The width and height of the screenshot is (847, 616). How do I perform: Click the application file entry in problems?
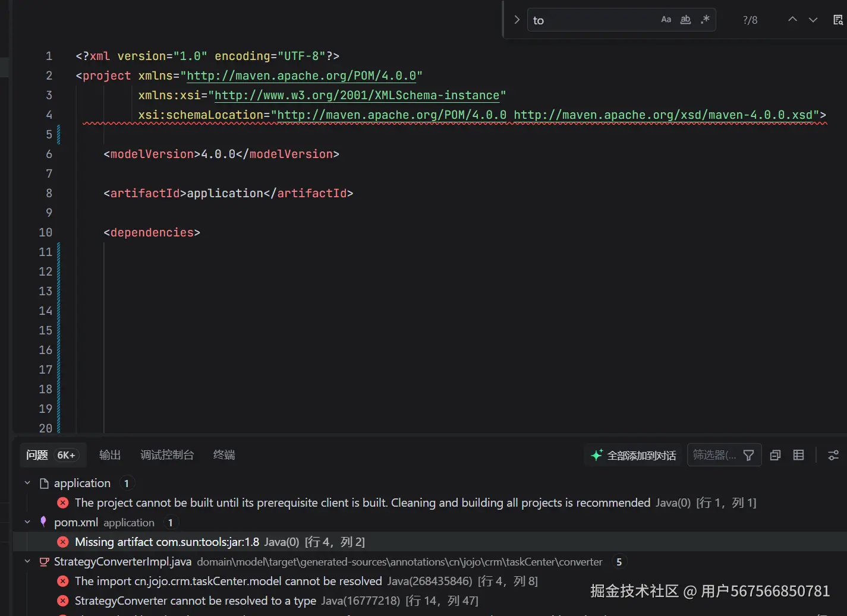(x=82, y=483)
